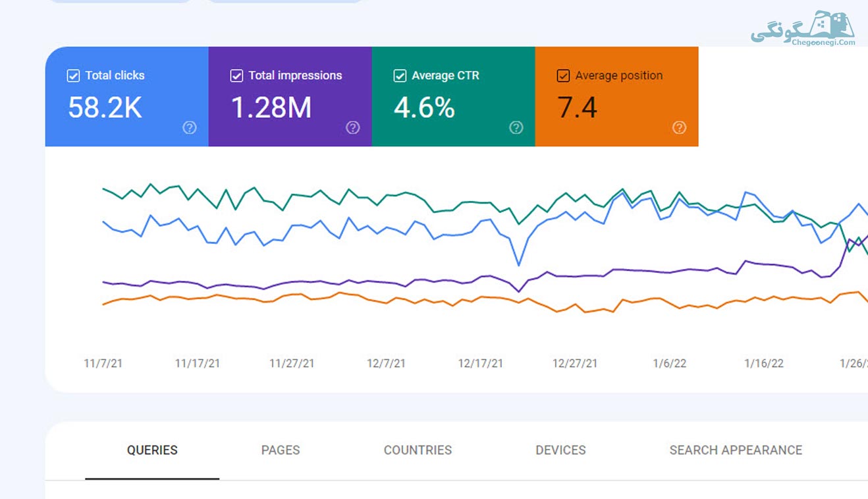Uncheck the Total clicks checkbox
Viewport: 868px width, 499px height.
tap(73, 76)
